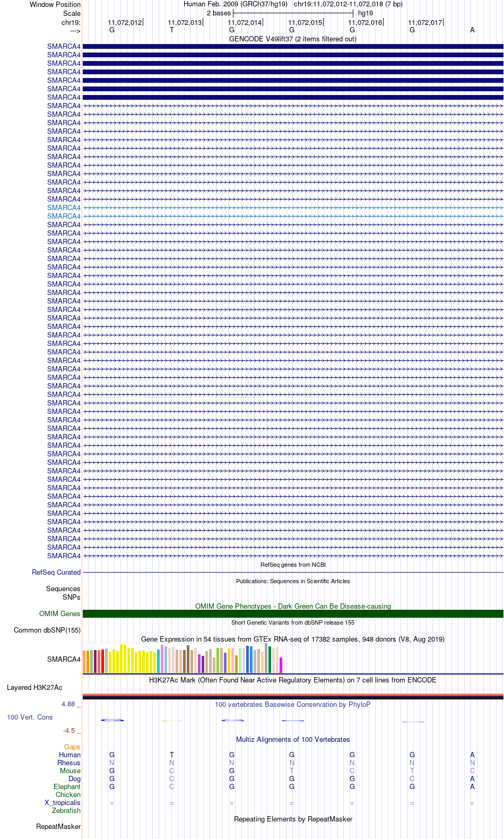Click the chr19:11,072,012-11,072,018 (7 bp) position text
This screenshot has height=839, width=504.
tap(348, 4)
